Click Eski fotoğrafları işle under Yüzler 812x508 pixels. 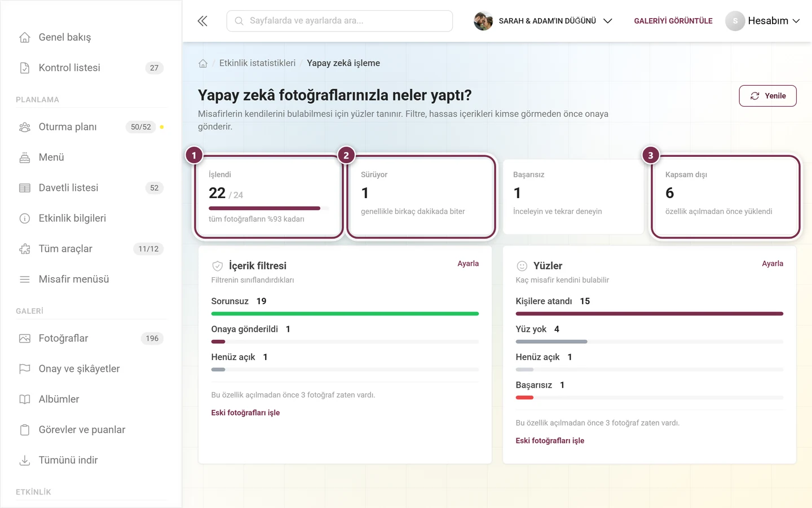550,441
